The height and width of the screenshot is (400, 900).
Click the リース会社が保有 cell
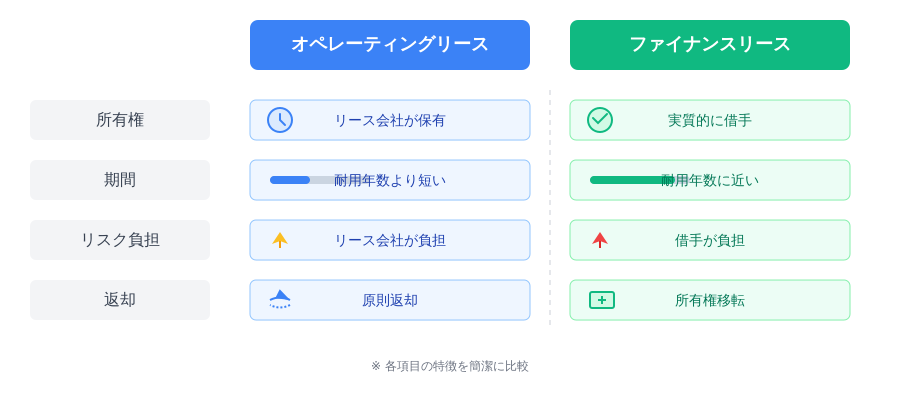click(x=390, y=120)
